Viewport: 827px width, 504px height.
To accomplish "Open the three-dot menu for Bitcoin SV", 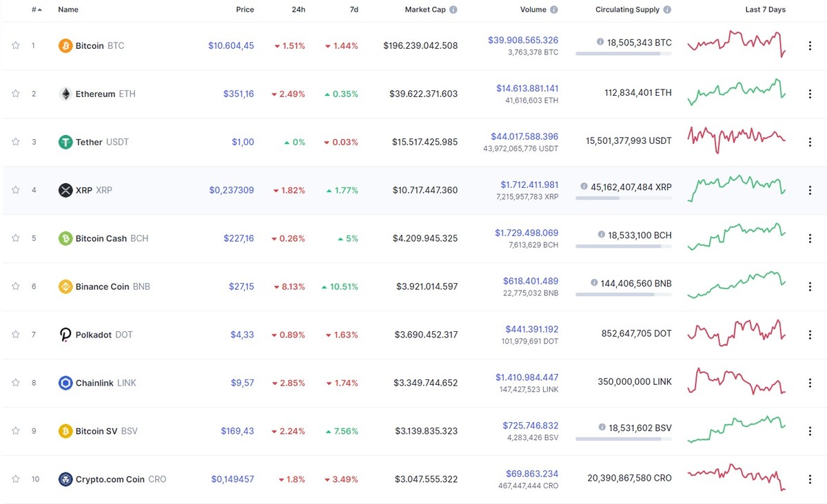I will tap(810, 431).
